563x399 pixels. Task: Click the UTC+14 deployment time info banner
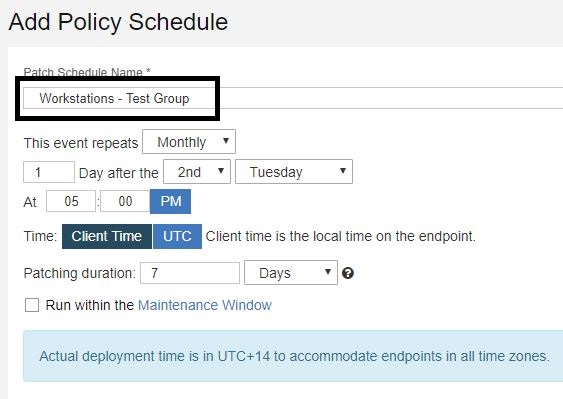coord(293,356)
